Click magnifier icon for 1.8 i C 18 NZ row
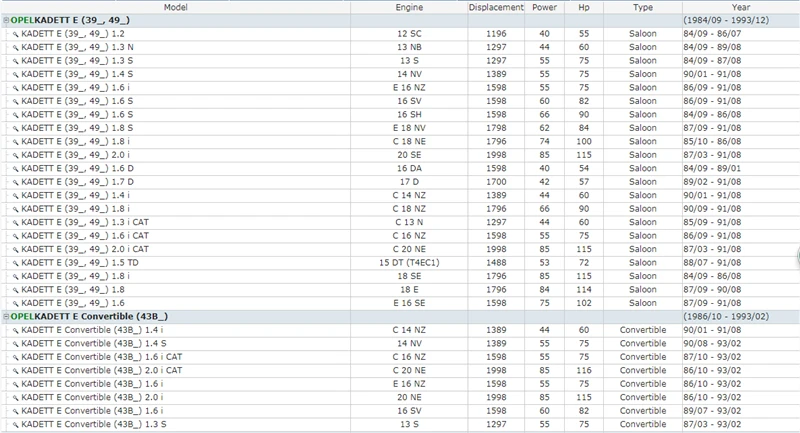This screenshot has height=433, width=800. click(x=16, y=209)
